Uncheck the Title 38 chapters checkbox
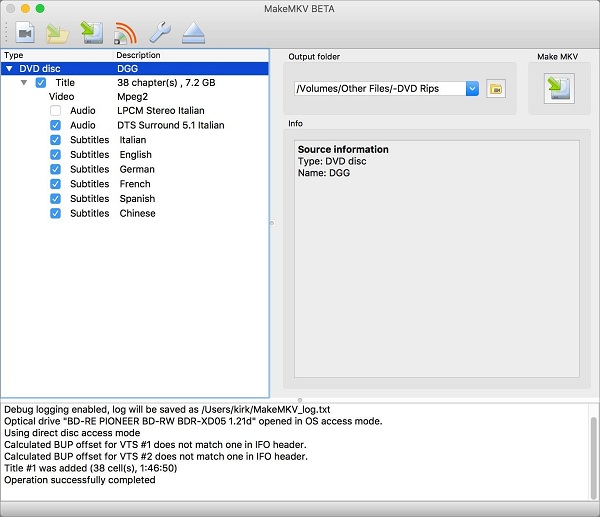600x517 pixels. (x=41, y=83)
